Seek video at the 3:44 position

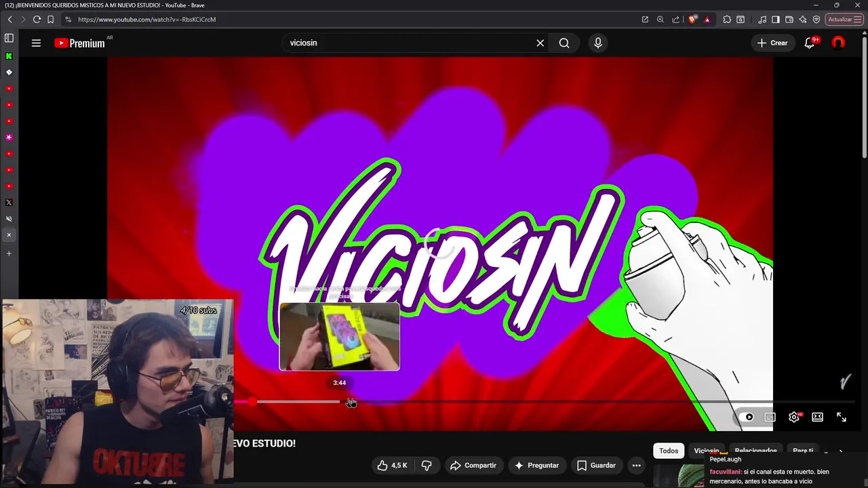point(340,402)
